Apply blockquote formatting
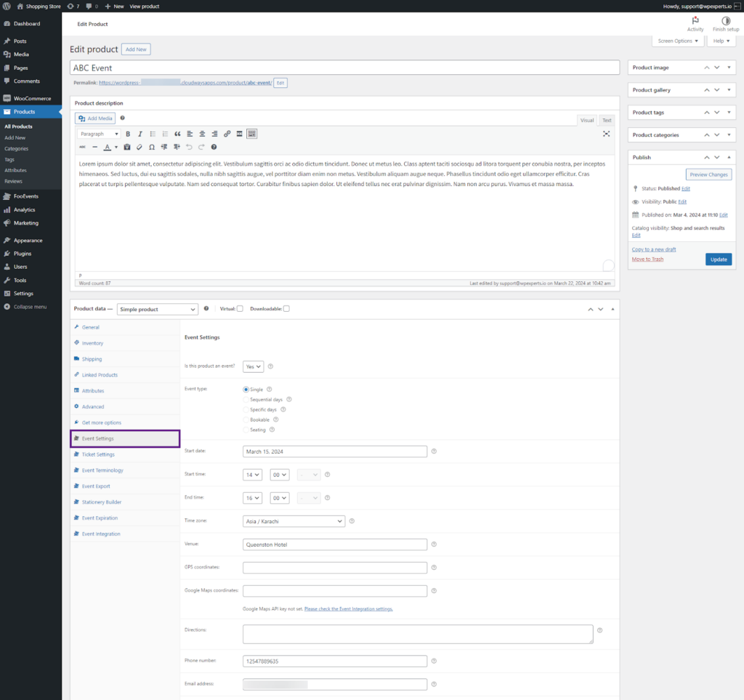This screenshot has width=744, height=700. (x=177, y=134)
